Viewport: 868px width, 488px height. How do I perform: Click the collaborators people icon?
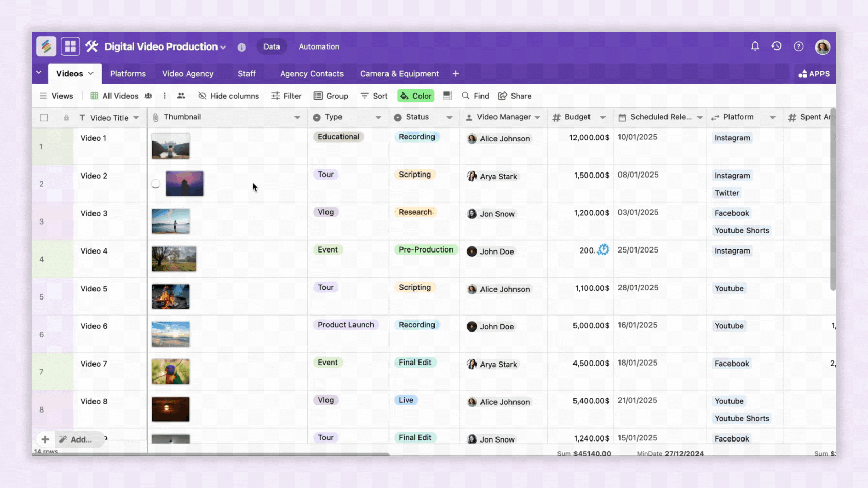coord(181,96)
